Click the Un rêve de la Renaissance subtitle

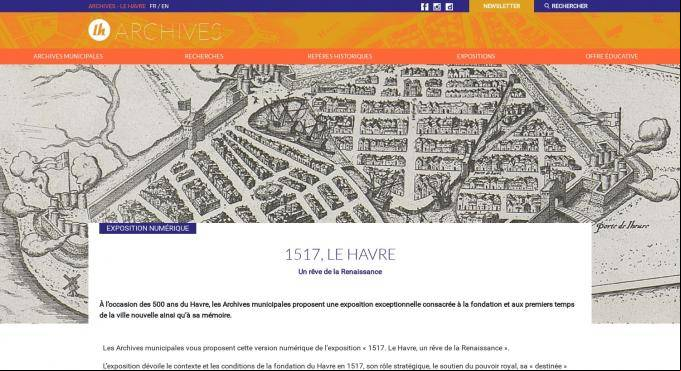[x=340, y=272]
